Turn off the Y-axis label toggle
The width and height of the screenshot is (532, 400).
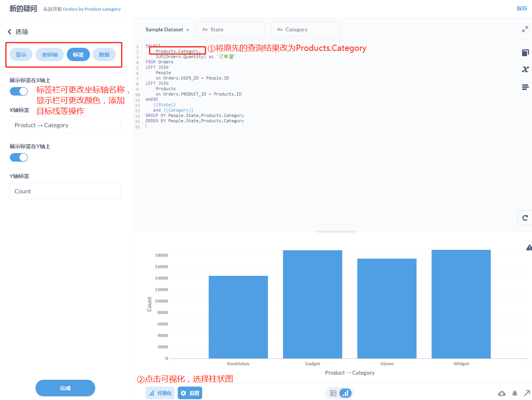coord(19,157)
